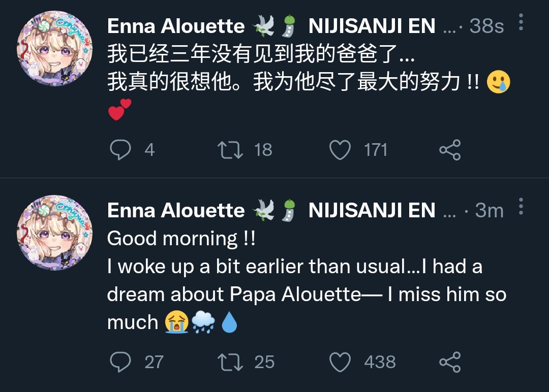Open profile via name on Good morning tweet
Screen dimensions: 549x392
tap(176, 211)
